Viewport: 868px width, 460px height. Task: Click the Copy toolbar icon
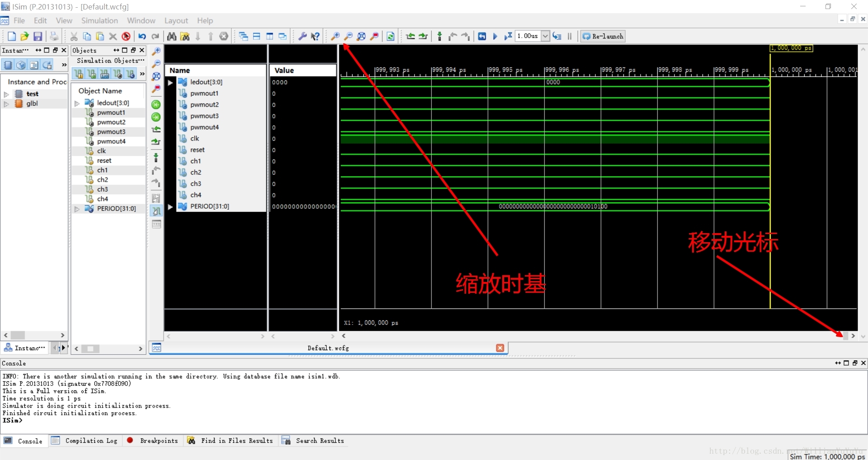click(x=87, y=36)
